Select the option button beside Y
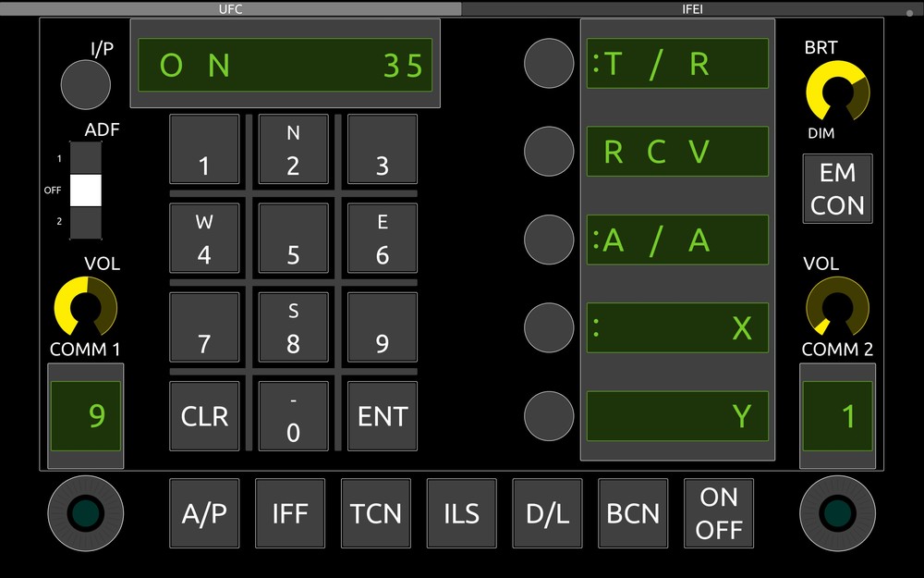This screenshot has width=924, height=578. 549,416
